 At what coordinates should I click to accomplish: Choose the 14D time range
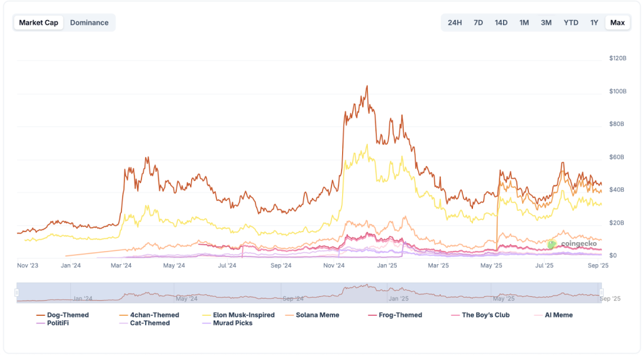coord(501,23)
